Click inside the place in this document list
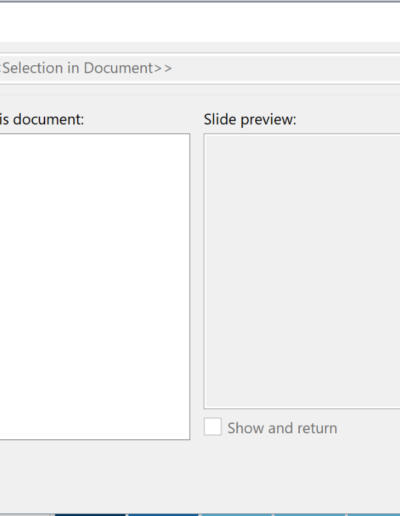Image resolution: width=400 pixels, height=516 pixels. coord(95,287)
